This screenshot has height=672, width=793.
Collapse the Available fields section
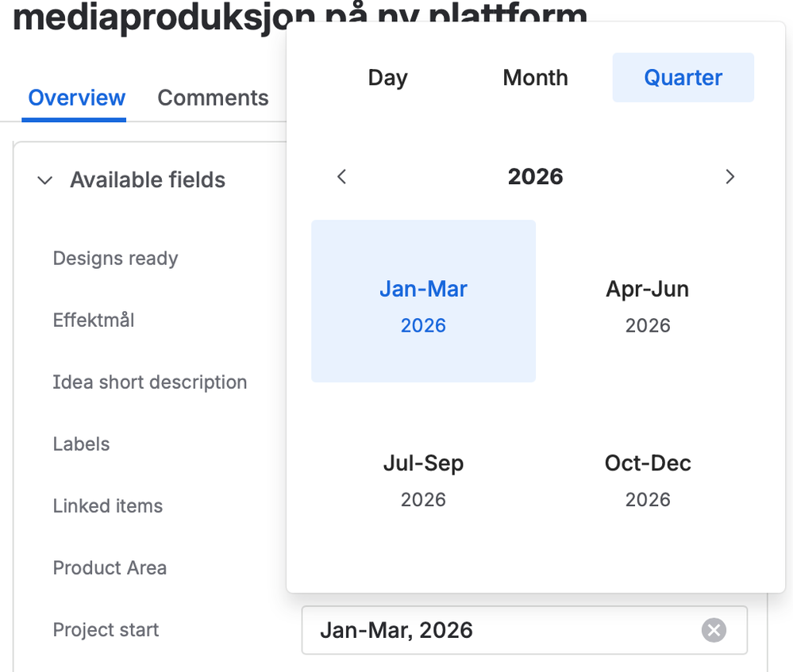45,180
